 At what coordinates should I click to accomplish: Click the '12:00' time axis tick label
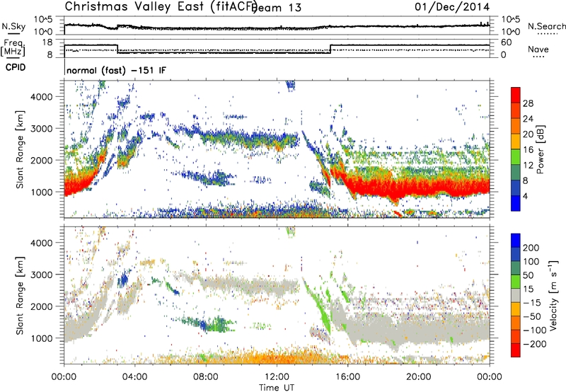(x=277, y=377)
